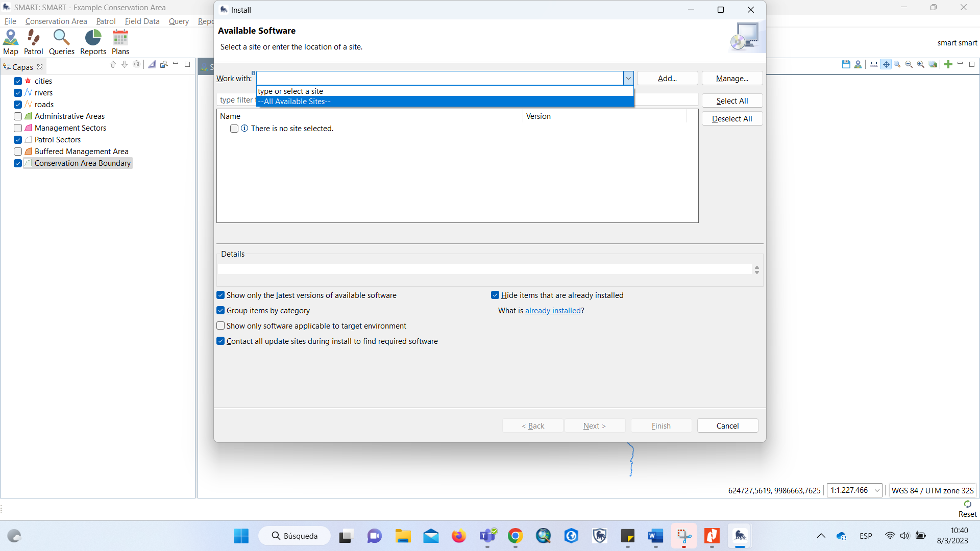The height and width of the screenshot is (551, 980).
Task: Select the measure distance ruler tool
Action: (874, 64)
